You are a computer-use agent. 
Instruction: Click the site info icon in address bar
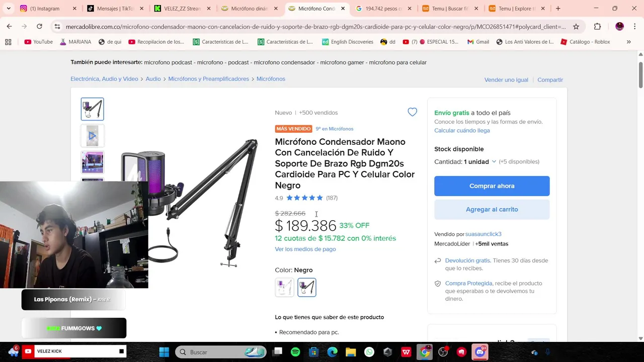(x=57, y=27)
